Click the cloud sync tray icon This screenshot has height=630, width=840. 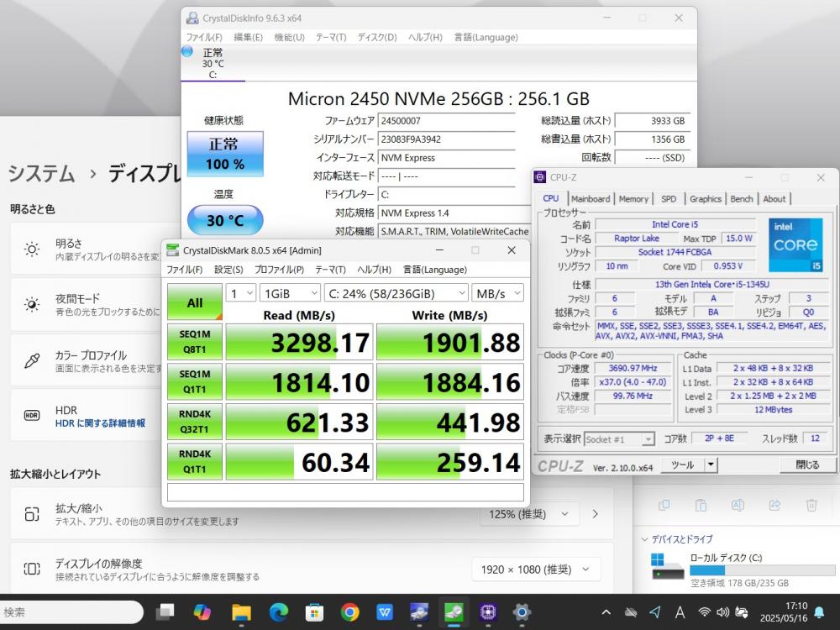click(631, 612)
